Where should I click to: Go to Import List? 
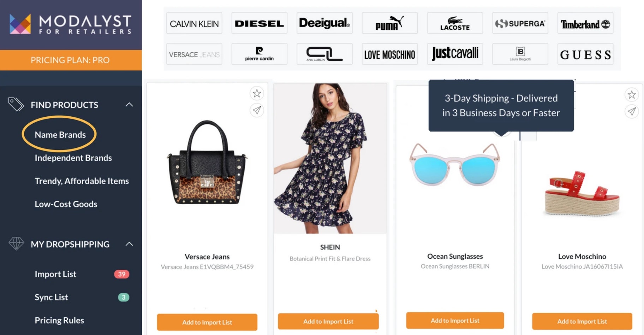tap(55, 274)
